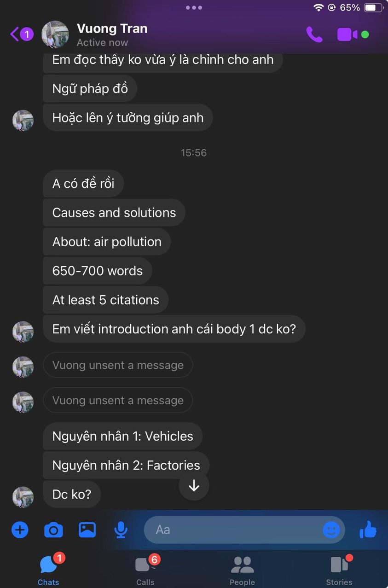Open the emoji picker in message field

(x=331, y=530)
